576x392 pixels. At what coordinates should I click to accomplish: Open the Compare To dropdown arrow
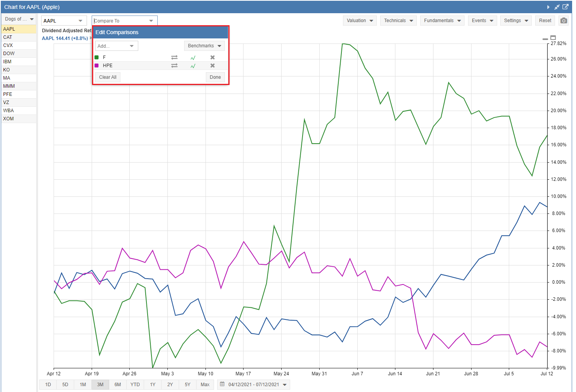click(151, 21)
